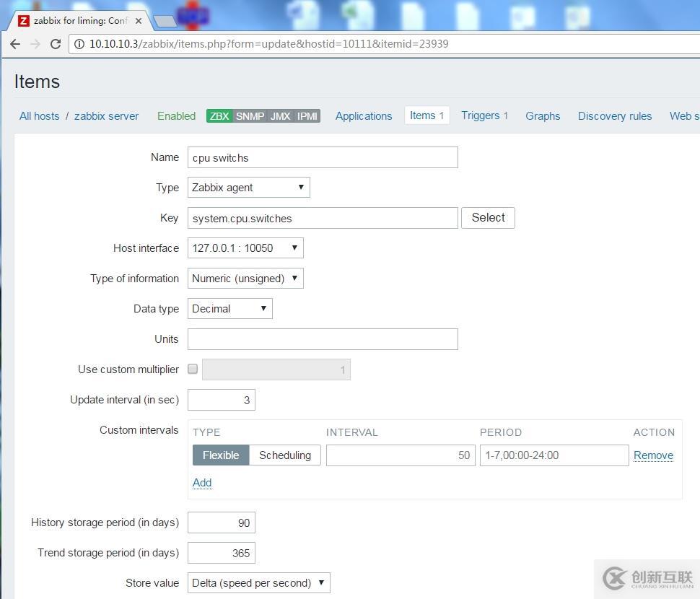Go to All hosts
The width and height of the screenshot is (700, 599).
pyautogui.click(x=39, y=116)
